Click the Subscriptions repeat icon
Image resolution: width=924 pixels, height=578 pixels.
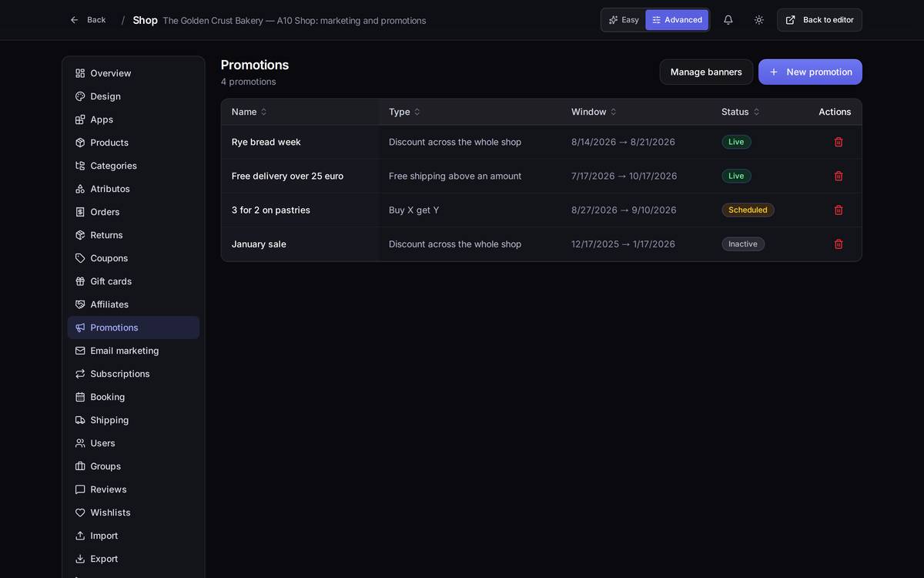(x=80, y=374)
